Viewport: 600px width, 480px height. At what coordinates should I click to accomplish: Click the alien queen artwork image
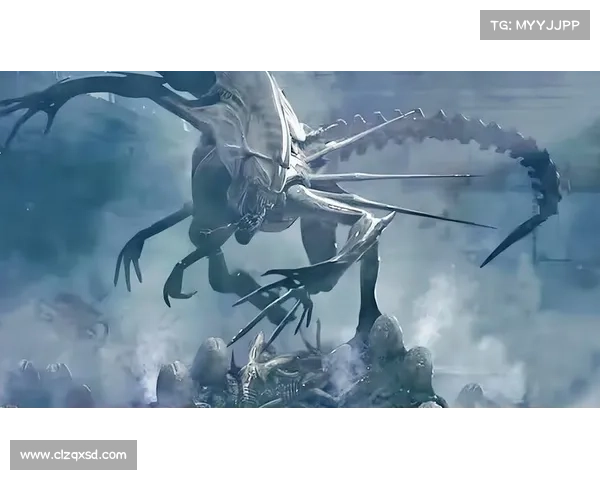click(x=300, y=236)
